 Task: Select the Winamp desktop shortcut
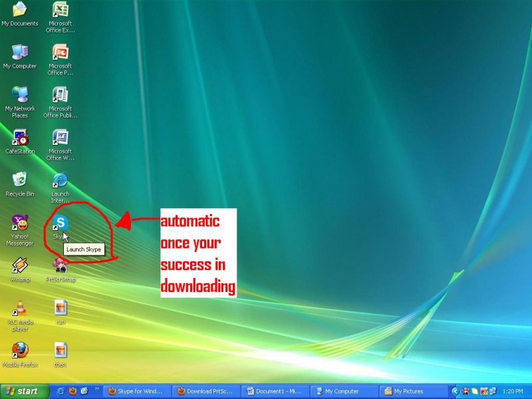tap(20, 270)
